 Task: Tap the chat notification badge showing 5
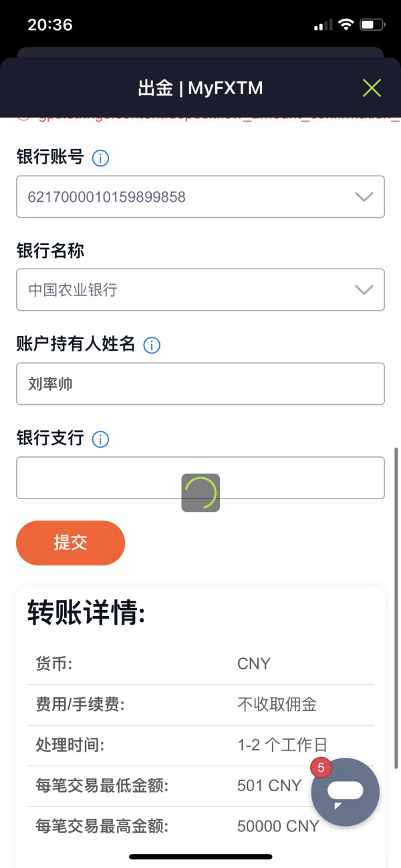(x=321, y=768)
